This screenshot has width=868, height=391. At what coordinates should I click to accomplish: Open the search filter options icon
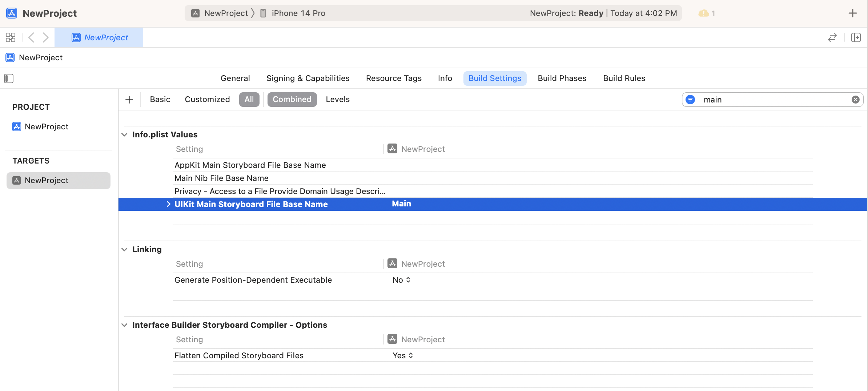click(690, 100)
